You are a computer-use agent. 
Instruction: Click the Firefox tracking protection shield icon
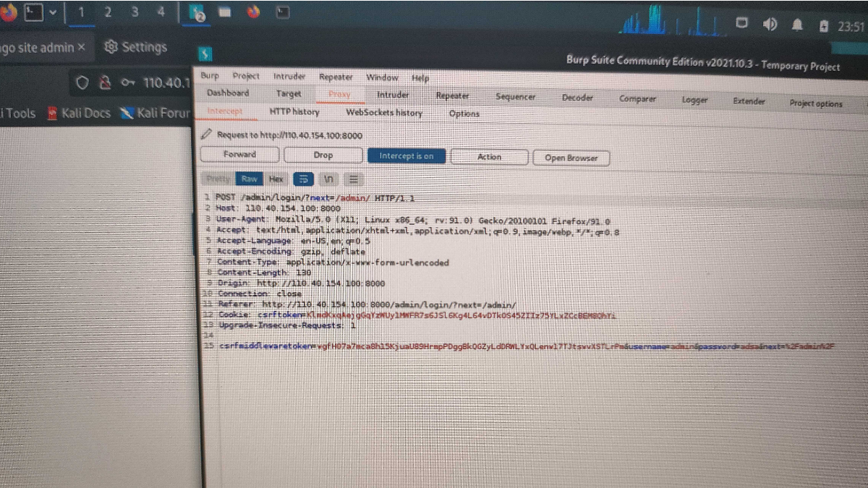[82, 82]
